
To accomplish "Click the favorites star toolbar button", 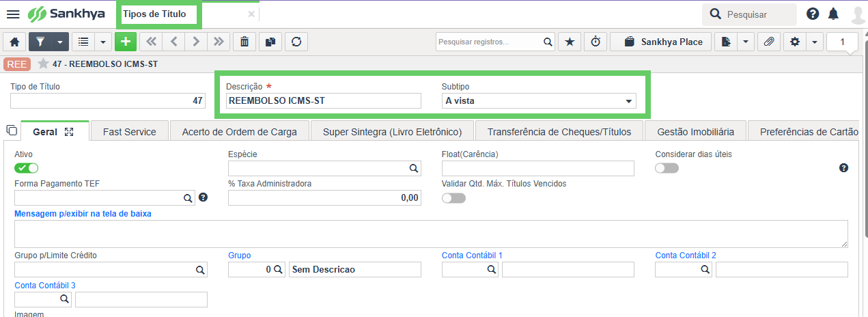I will click(569, 42).
